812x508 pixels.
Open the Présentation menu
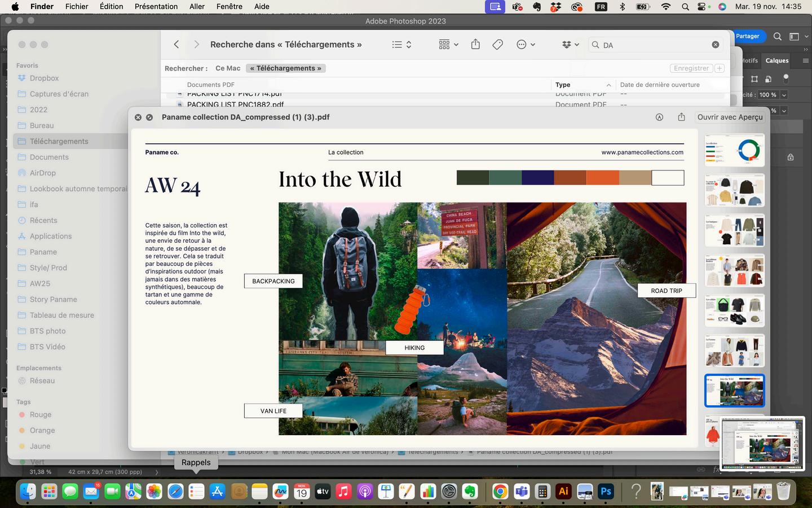click(x=156, y=7)
